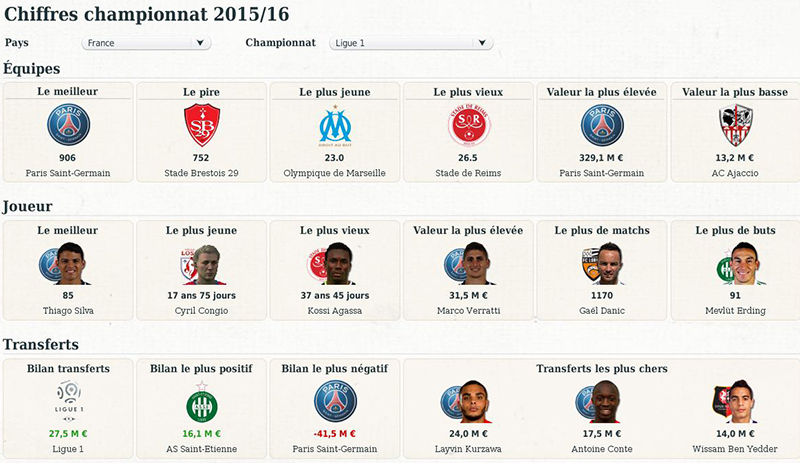This screenshot has height=463, width=800.
Task: Select the AS Saint-Etienne green crest
Action: pyautogui.click(x=202, y=402)
